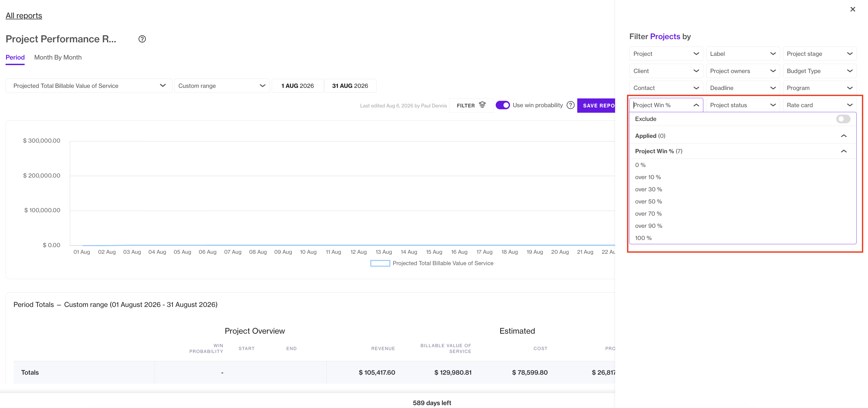Open the Custom range dropdown
Viewport: 868px width, 408px height.
pos(222,86)
